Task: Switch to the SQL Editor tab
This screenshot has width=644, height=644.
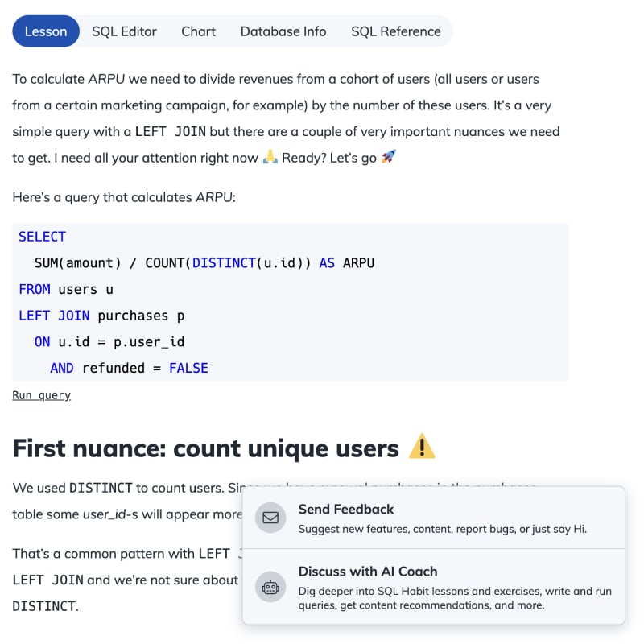Action: pos(125,31)
